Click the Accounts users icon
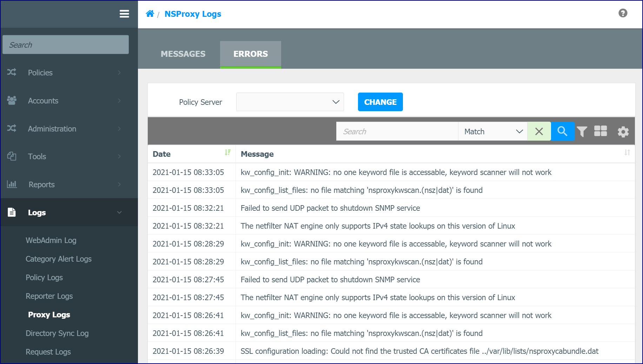Screen dimensions: 643x364 coord(12,100)
